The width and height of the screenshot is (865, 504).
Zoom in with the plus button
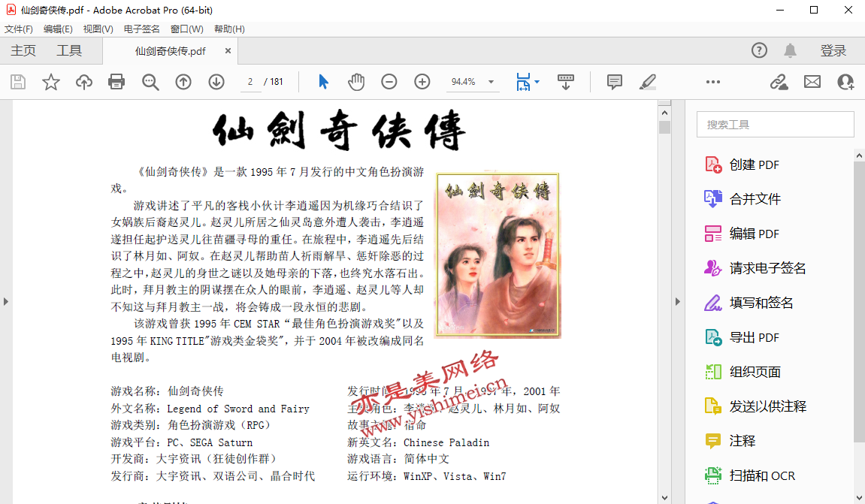coord(422,82)
